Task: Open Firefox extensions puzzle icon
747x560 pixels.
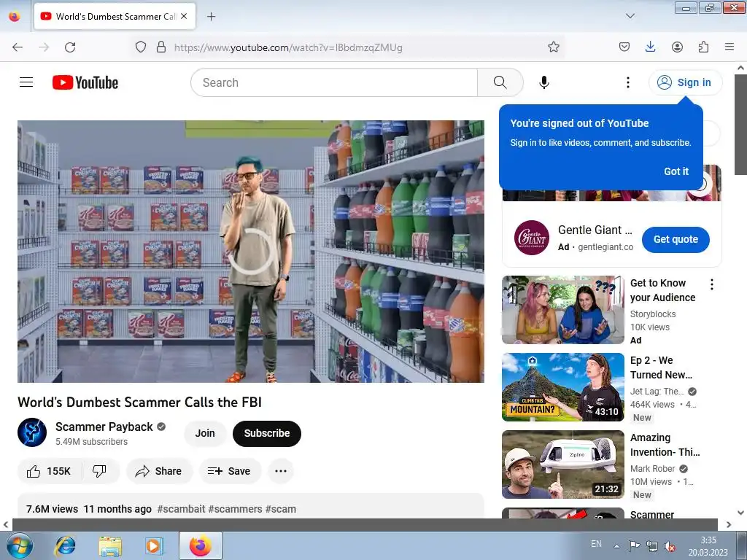Action: point(703,47)
